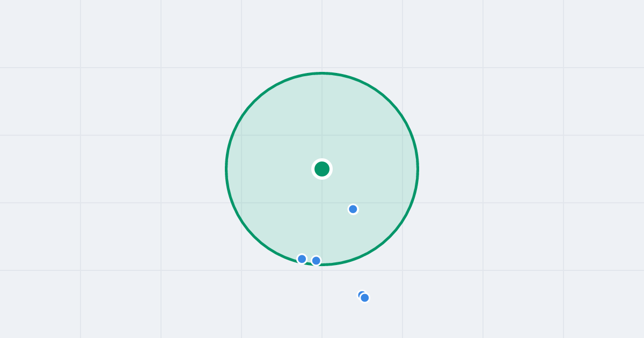Image resolution: width=644 pixels, height=338 pixels.
Task: Click the empty grid cell in the bottom-right corner
Action: (x=604, y=304)
